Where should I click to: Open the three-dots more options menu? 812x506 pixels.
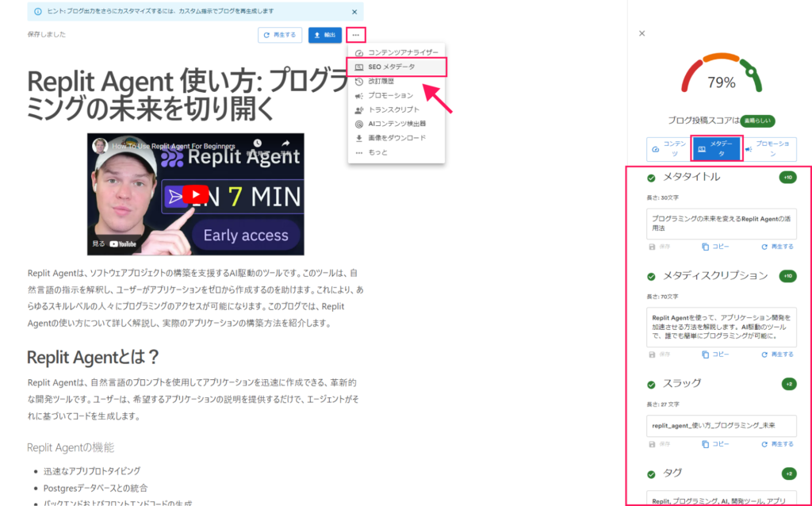point(356,35)
